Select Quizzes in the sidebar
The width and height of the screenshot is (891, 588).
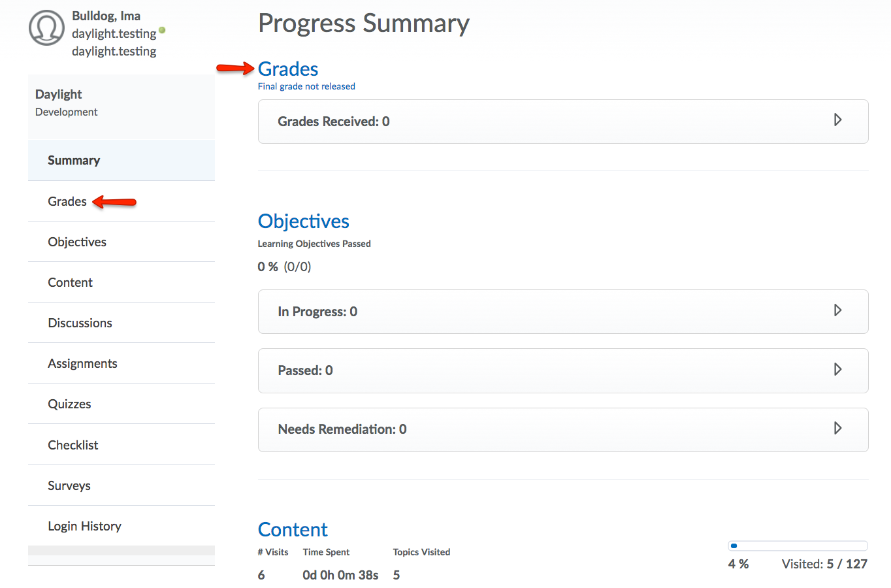(69, 404)
